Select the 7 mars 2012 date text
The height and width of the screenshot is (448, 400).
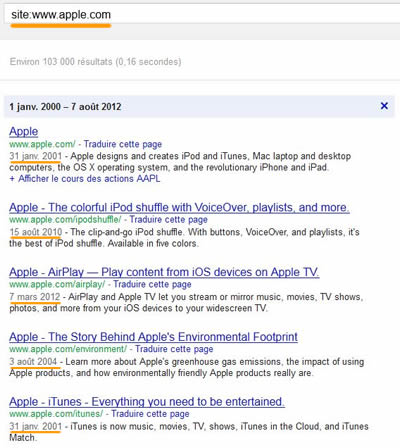tap(35, 297)
